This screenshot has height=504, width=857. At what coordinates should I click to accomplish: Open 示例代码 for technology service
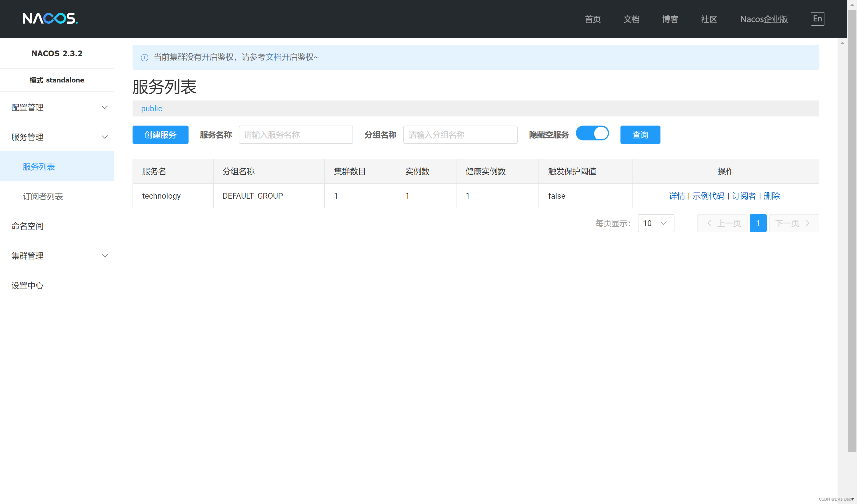click(708, 196)
